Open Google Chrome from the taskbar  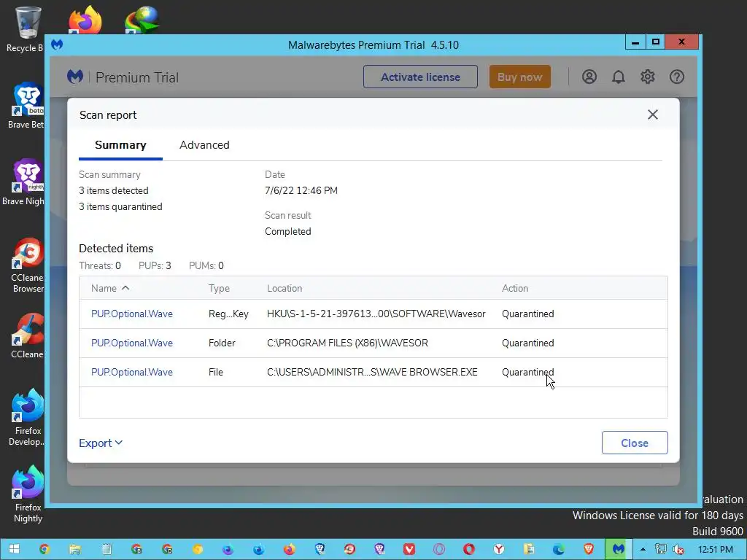click(44, 549)
